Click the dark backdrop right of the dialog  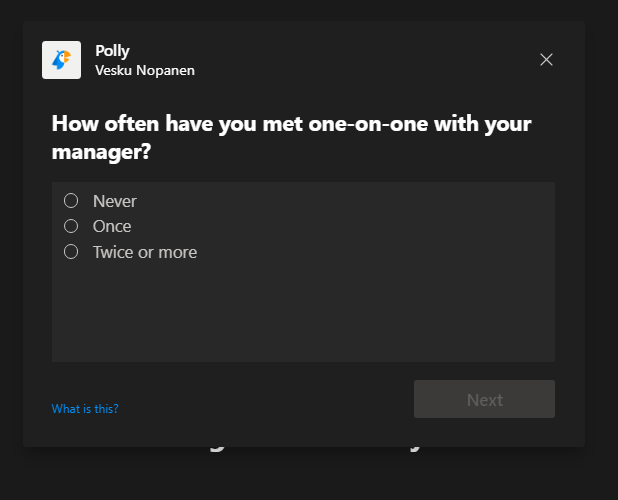point(601,250)
